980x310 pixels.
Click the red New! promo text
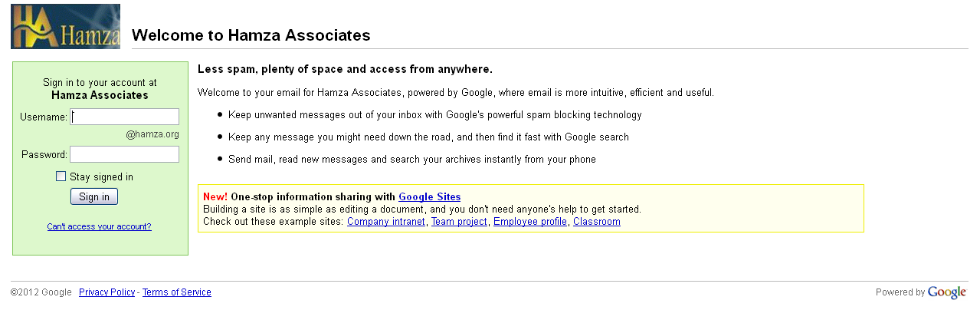[x=215, y=197]
